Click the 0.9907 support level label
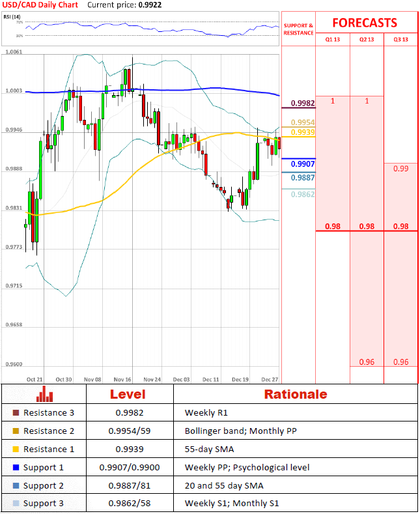Screen dimensions: 420x514 (x=303, y=164)
